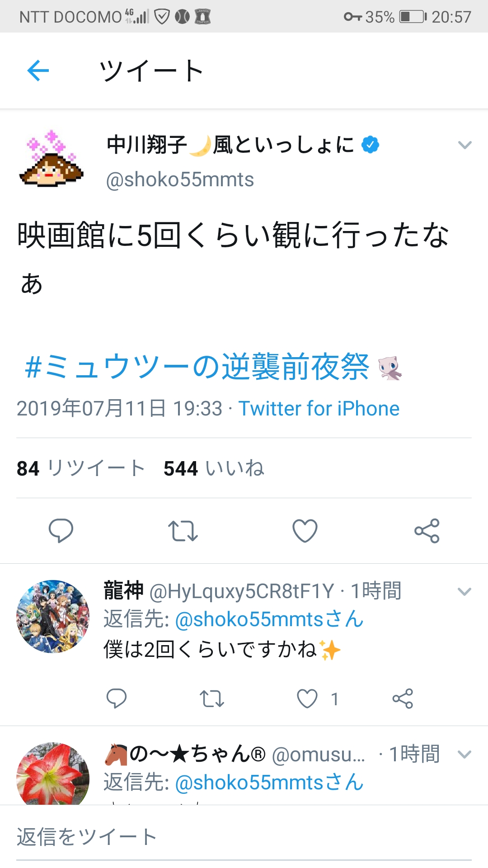Open 中川翔子's pixel avatar profile

52,158
